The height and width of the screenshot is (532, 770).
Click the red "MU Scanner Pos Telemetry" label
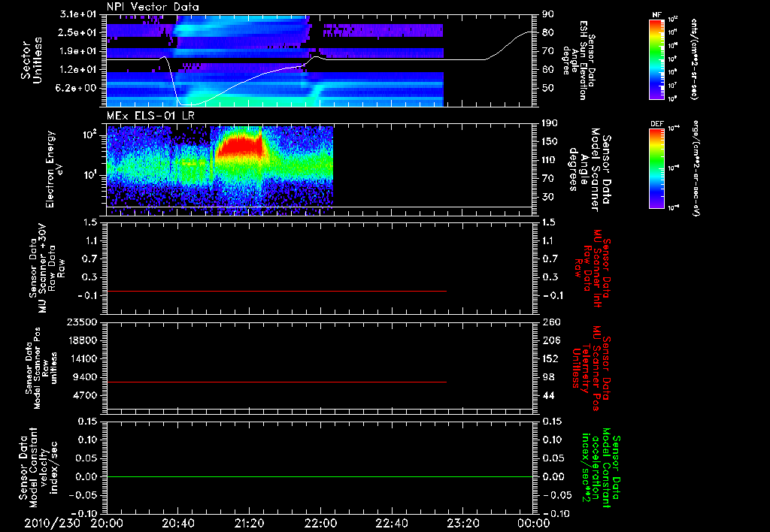tap(592, 367)
